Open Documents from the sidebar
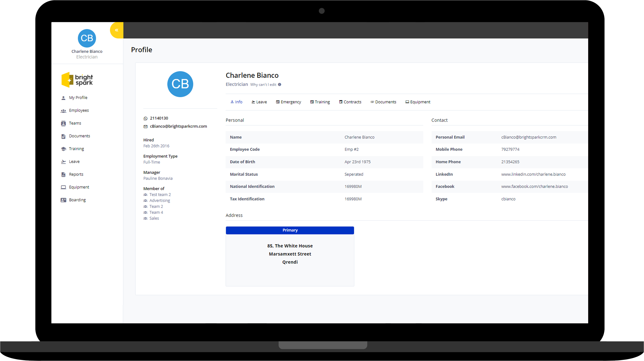 click(79, 136)
